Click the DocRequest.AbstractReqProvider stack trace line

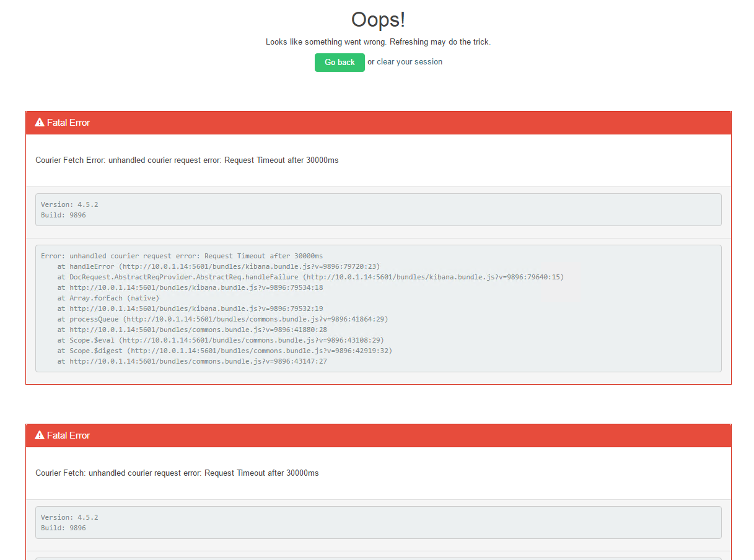click(x=311, y=277)
